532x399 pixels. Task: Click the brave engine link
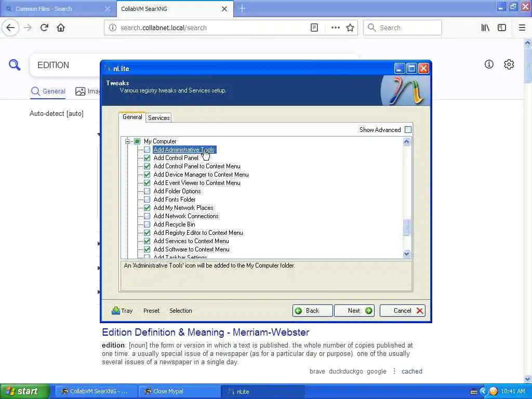coord(317,371)
